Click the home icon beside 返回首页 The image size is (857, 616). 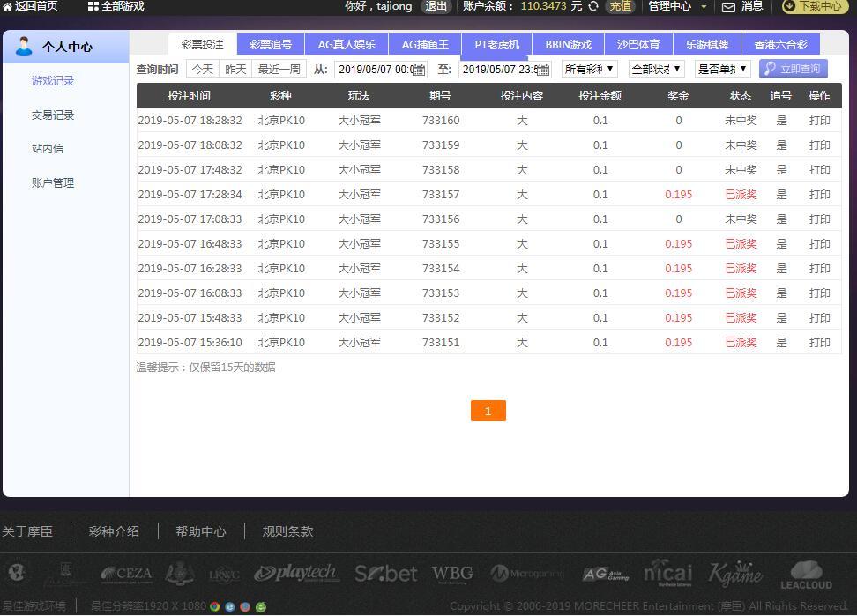7,6
